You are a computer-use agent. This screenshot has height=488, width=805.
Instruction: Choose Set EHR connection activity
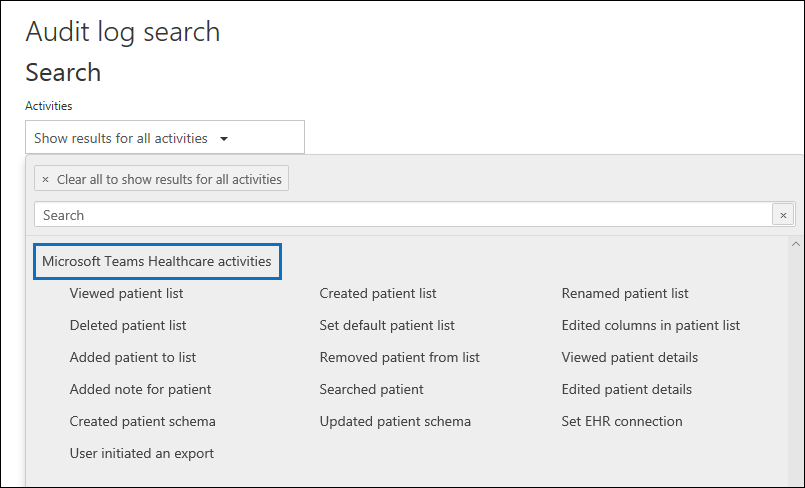622,421
